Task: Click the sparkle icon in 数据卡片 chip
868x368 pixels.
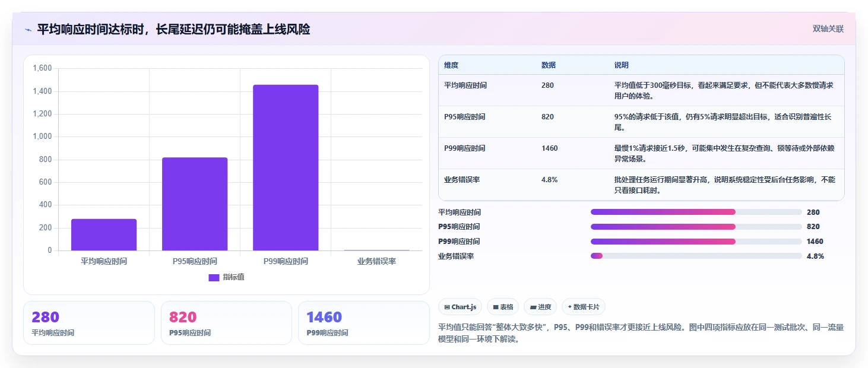Action: click(x=570, y=307)
